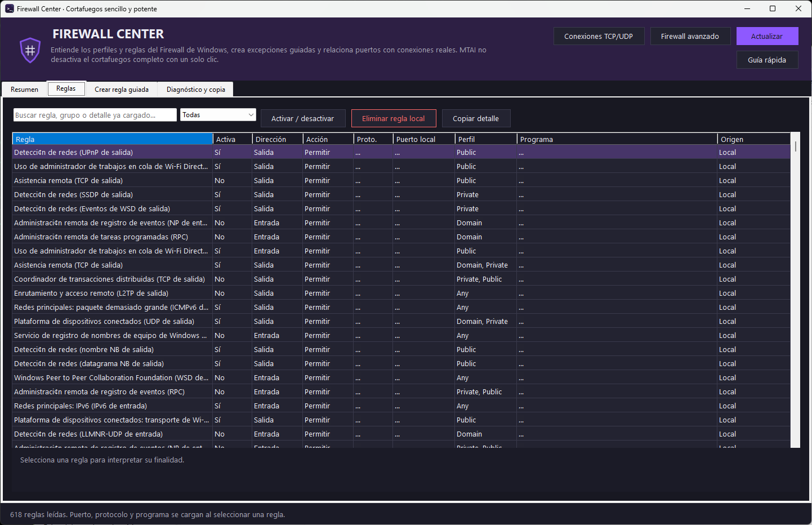Click Activar / desactivar button
The image size is (812, 525).
tap(302, 118)
